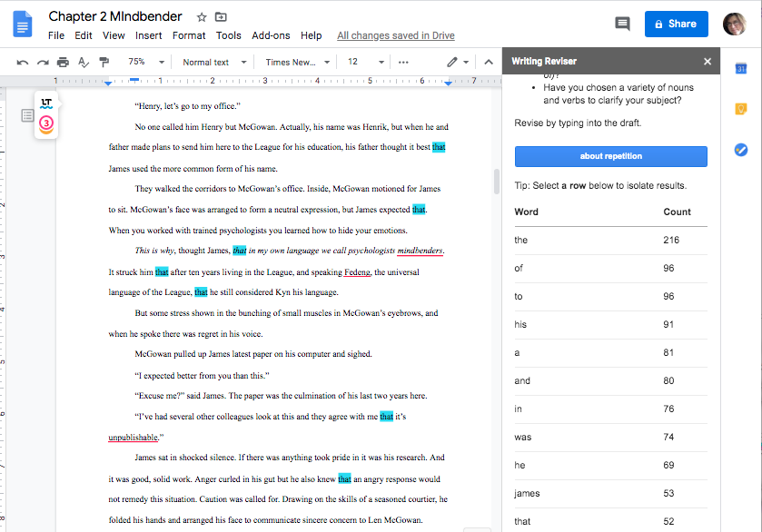Click the LanguageTool LT icon
762x532 pixels.
(46, 104)
